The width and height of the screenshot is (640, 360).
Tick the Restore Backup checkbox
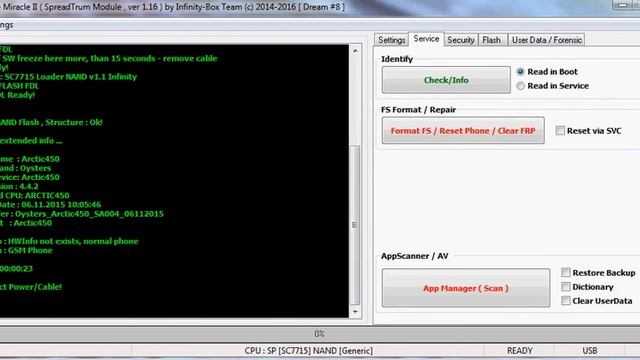(x=566, y=273)
